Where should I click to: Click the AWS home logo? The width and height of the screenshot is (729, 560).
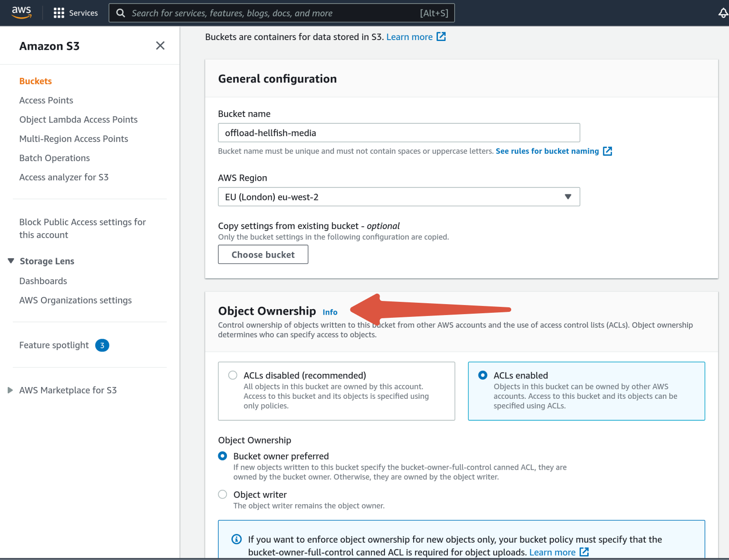click(21, 12)
